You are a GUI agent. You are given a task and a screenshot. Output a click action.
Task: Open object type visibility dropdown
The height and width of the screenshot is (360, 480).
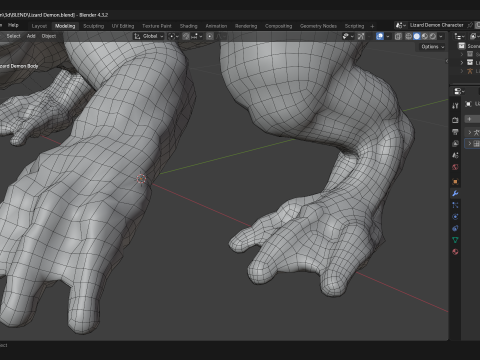[x=348, y=36]
